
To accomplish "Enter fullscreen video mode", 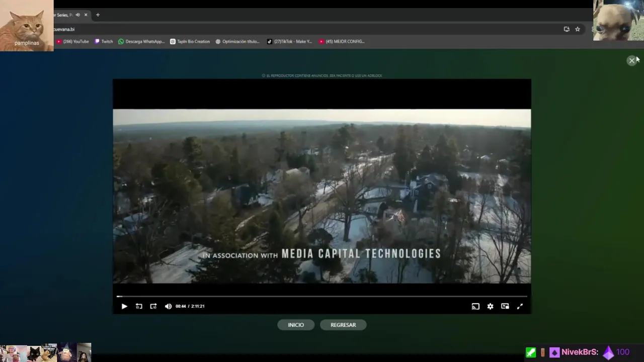I will [520, 306].
